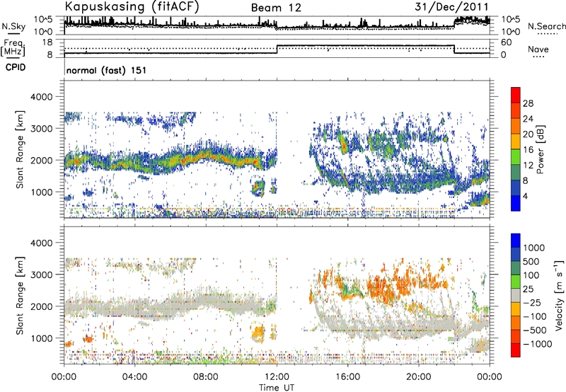Screen dimensions: 566x392
Task: Click the '4000' tick on power panel
Action: coord(41,97)
